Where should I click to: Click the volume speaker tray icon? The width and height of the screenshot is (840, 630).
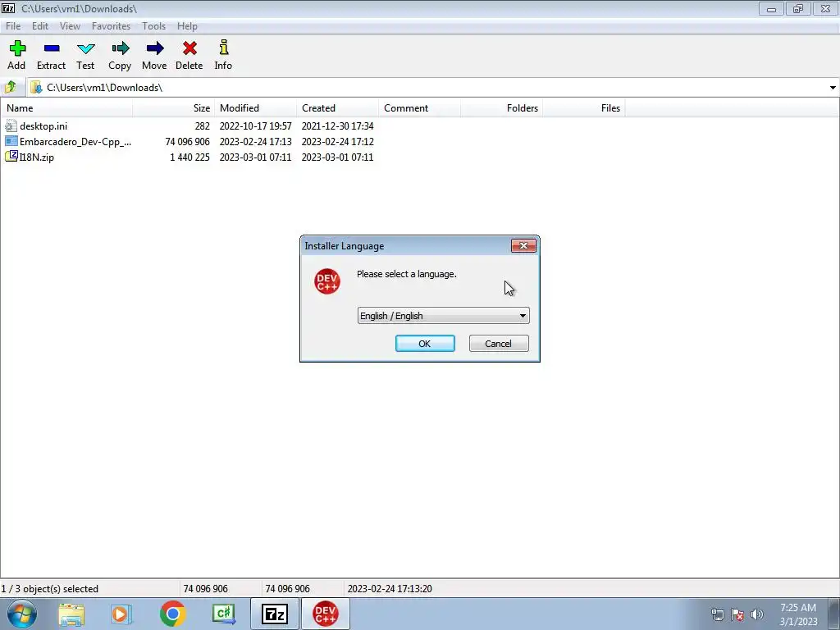(757, 614)
